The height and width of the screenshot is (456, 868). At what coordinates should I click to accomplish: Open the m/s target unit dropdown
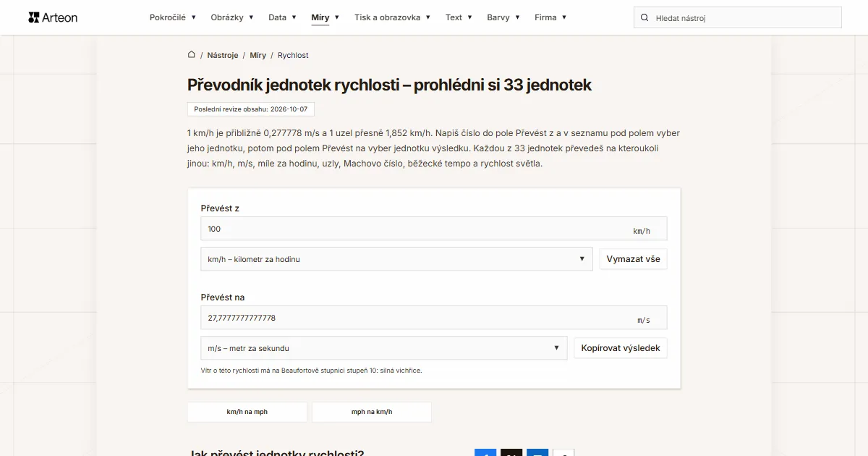383,348
